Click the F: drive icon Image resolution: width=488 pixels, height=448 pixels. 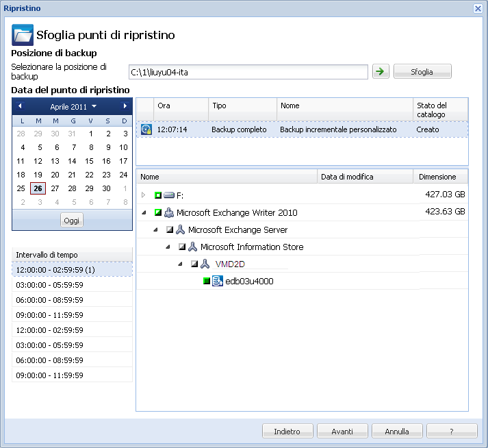[x=168, y=195]
